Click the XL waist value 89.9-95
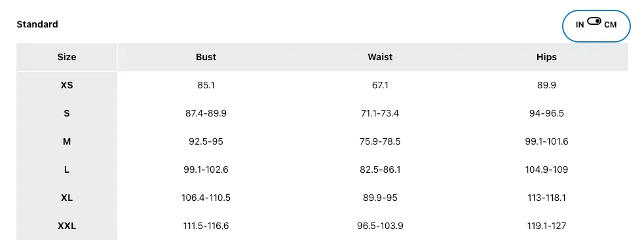 (x=380, y=198)
